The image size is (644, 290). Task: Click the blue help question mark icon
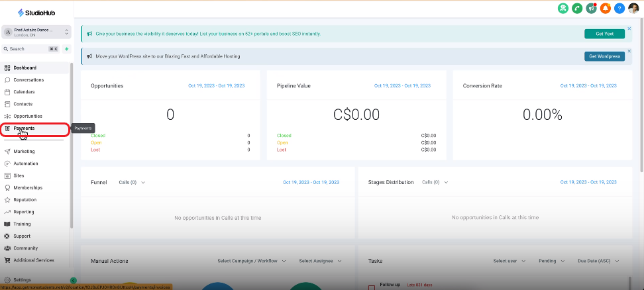619,8
